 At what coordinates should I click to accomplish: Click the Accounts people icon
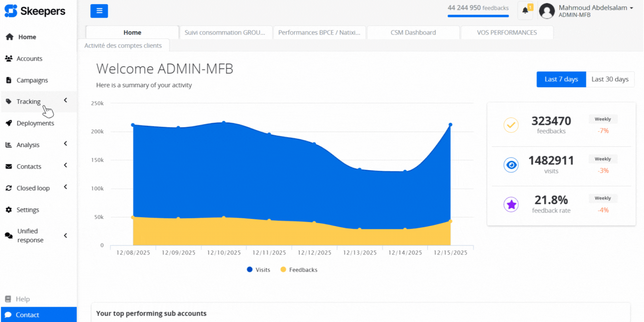8,58
